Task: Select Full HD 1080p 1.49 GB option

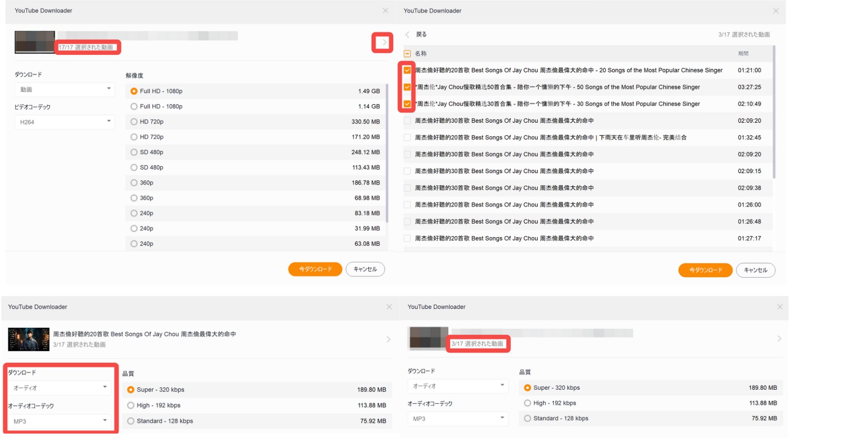Action: click(x=134, y=91)
